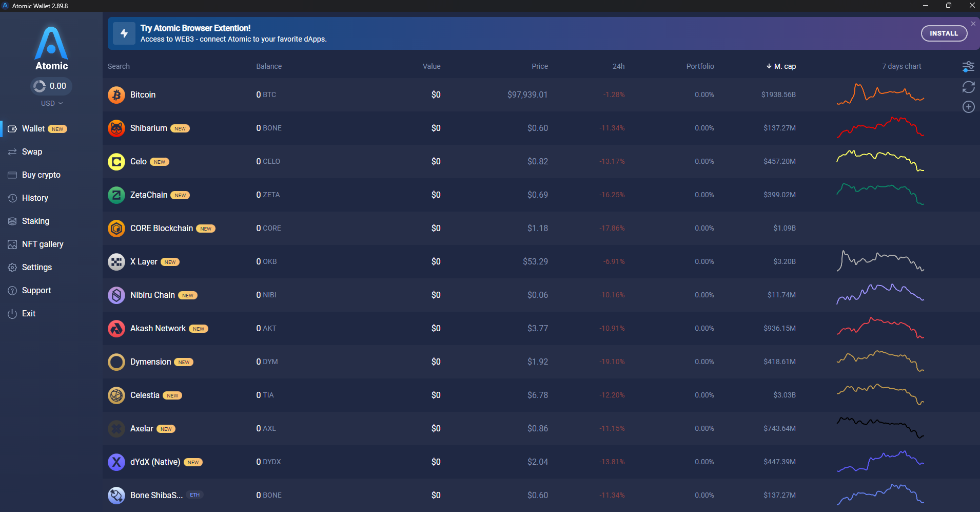
Task: Click the Bone ShibaSwap coin icon
Action: [116, 496]
